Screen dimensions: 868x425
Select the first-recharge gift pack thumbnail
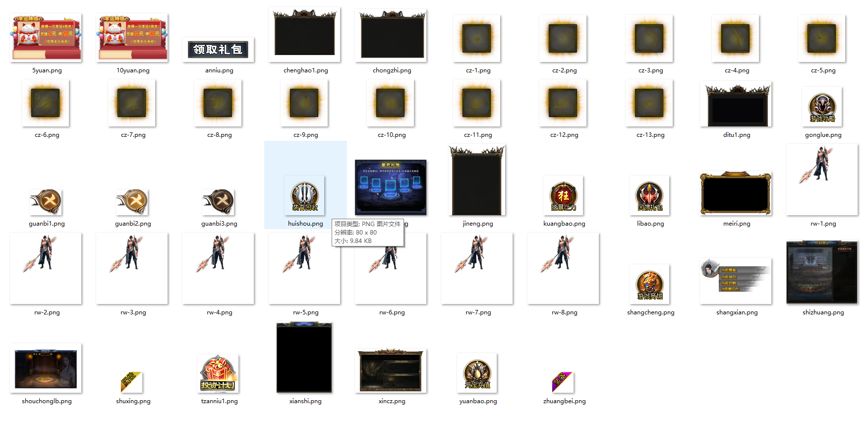coord(391,187)
